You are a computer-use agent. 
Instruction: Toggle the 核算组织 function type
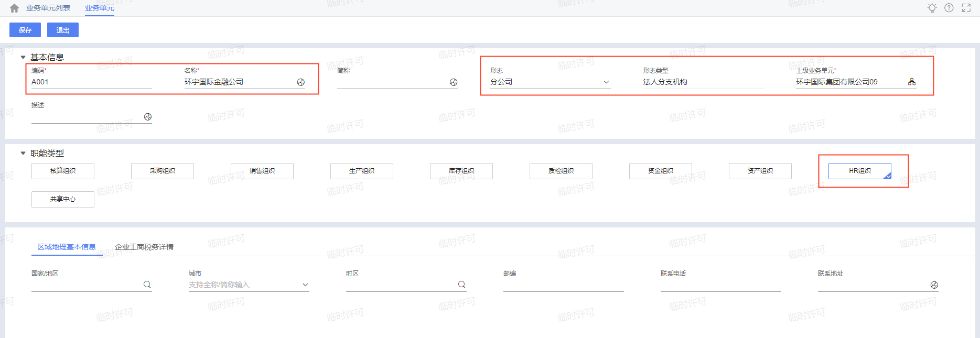click(63, 171)
